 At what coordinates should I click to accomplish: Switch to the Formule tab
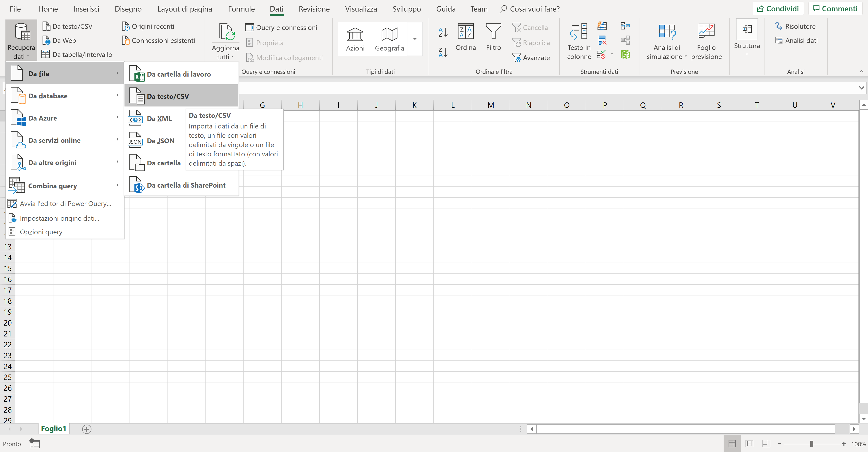point(241,9)
